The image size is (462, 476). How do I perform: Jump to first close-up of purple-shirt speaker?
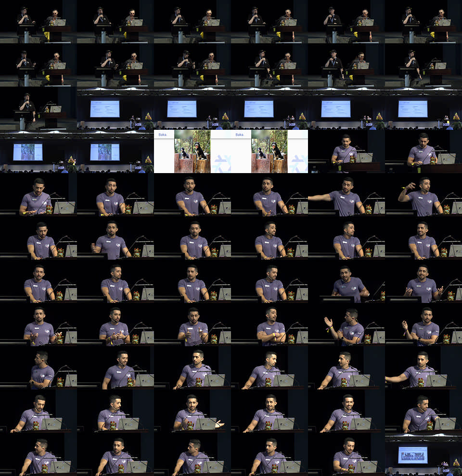coord(346,151)
